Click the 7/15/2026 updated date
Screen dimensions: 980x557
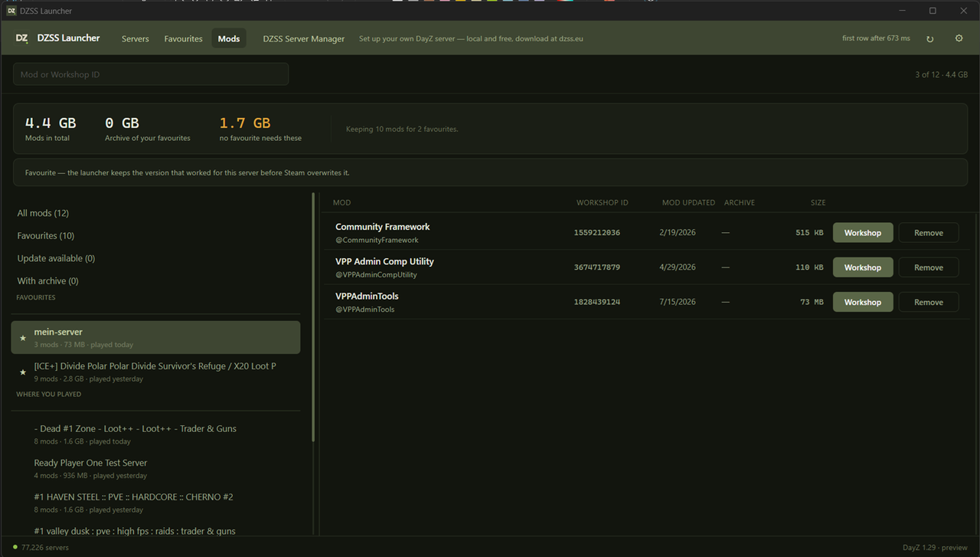pyautogui.click(x=679, y=302)
